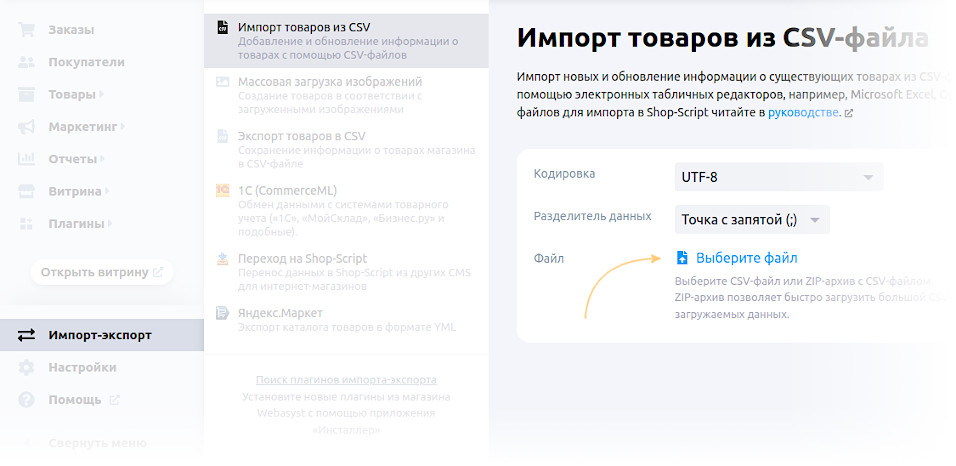956x466 pixels.
Task: Click the Файл label
Action: click(549, 259)
